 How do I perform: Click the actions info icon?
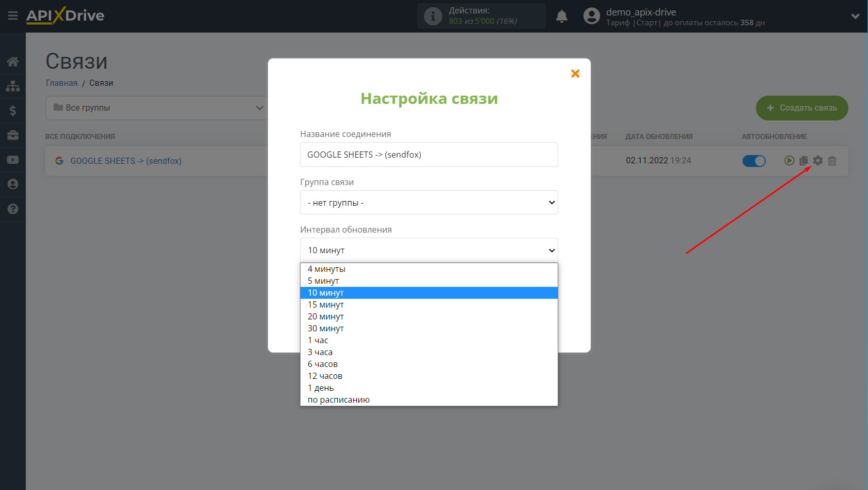433,16
